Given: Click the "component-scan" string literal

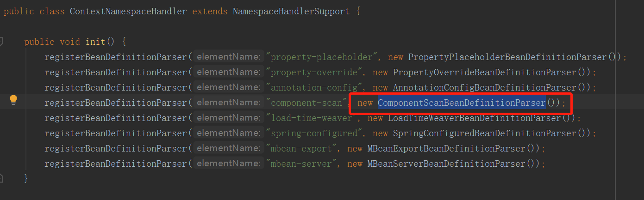Looking at the screenshot, I should pos(307,103).
